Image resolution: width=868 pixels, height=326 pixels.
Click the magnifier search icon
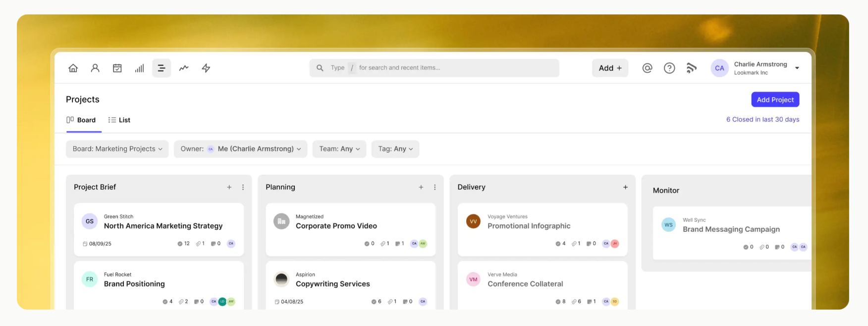tap(320, 68)
